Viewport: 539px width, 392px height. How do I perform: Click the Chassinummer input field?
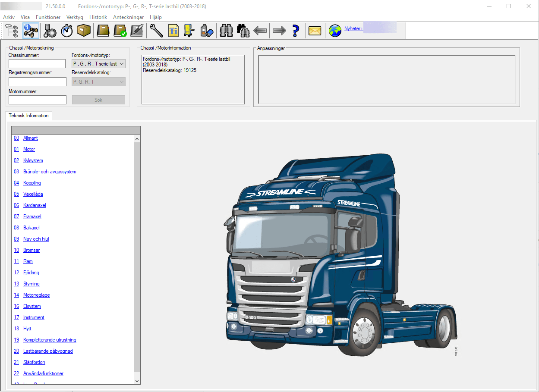[x=37, y=64]
